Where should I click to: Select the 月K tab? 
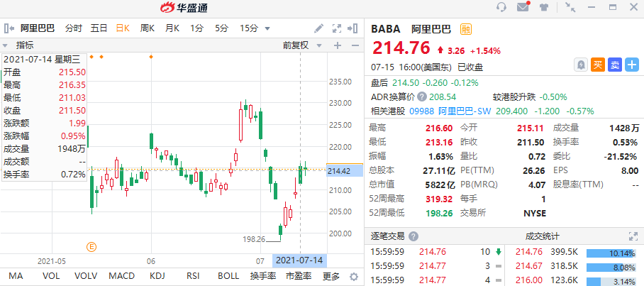[172, 28]
